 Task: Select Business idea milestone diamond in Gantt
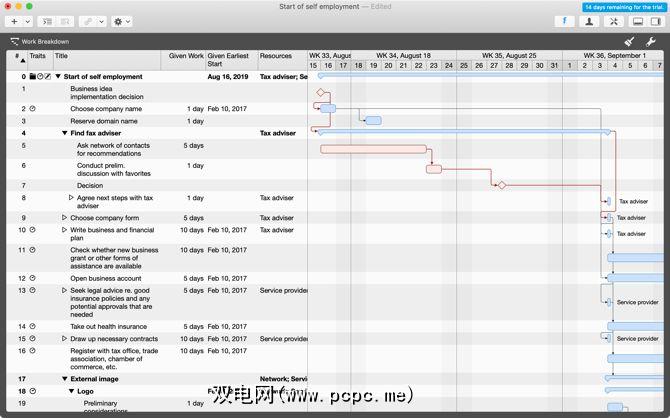tap(320, 92)
